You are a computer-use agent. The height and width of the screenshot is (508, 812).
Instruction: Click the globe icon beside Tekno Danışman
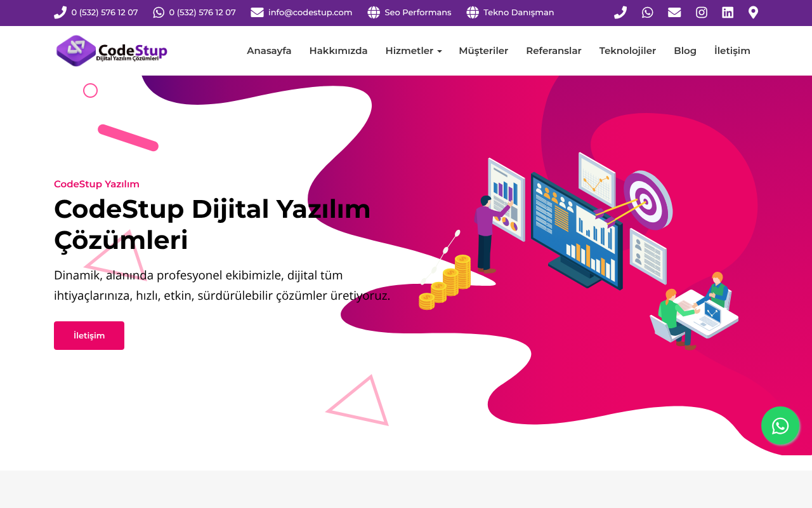473,13
